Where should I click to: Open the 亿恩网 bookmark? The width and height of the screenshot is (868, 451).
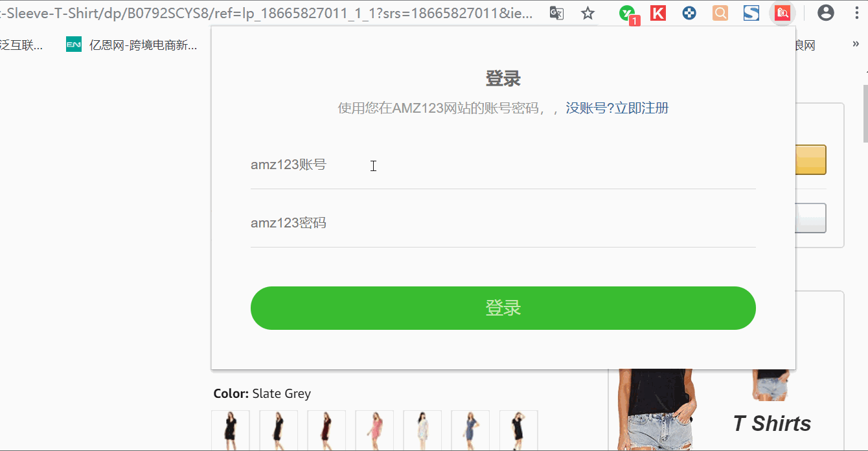pyautogui.click(x=132, y=45)
